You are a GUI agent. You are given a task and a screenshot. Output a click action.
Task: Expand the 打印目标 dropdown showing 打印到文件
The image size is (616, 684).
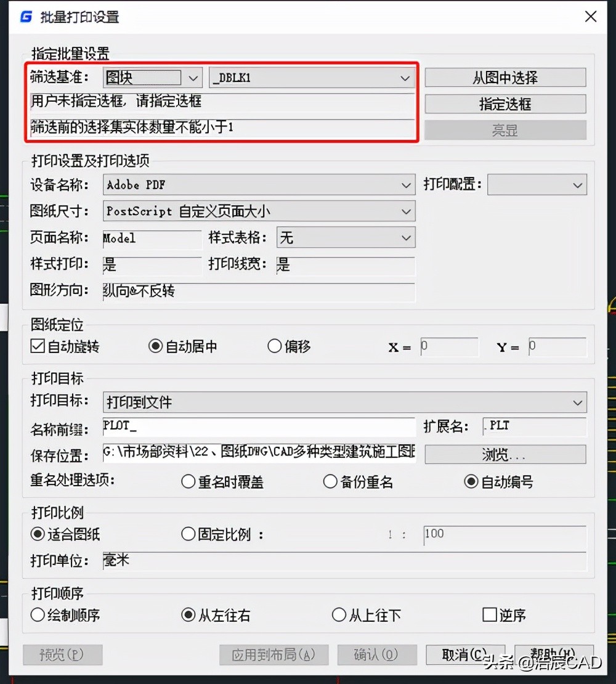[x=578, y=401]
